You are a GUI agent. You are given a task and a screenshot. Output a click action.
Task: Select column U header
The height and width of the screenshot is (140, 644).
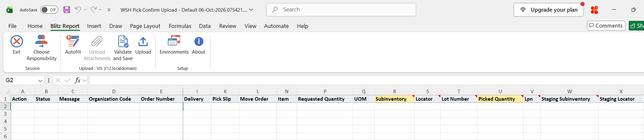(x=500, y=92)
